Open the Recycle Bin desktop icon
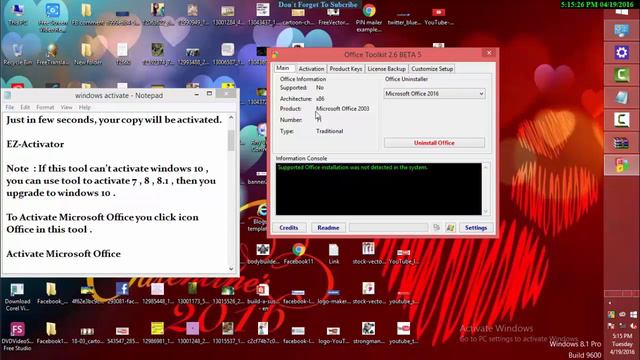 click(x=18, y=54)
